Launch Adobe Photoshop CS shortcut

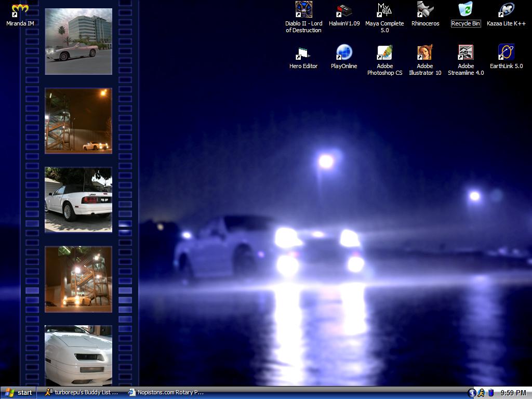tap(384, 52)
